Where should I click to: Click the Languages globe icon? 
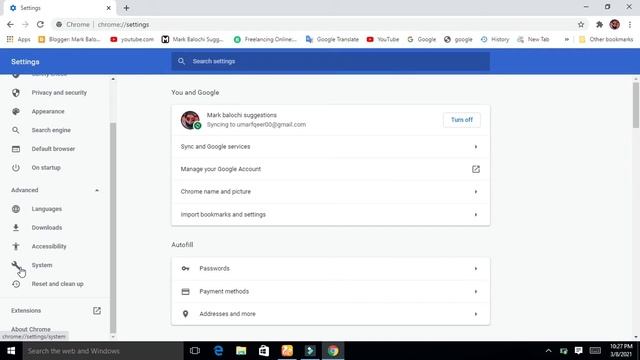point(16,209)
